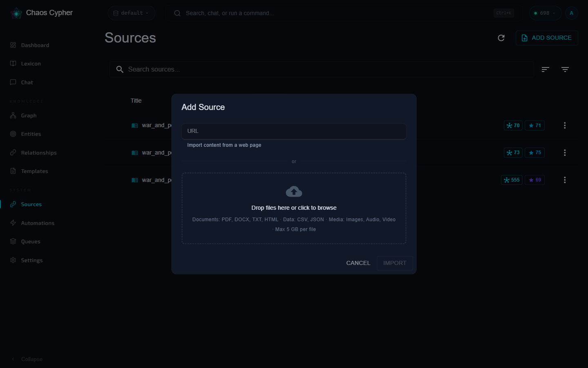Click the cloud upload icon

294,191
